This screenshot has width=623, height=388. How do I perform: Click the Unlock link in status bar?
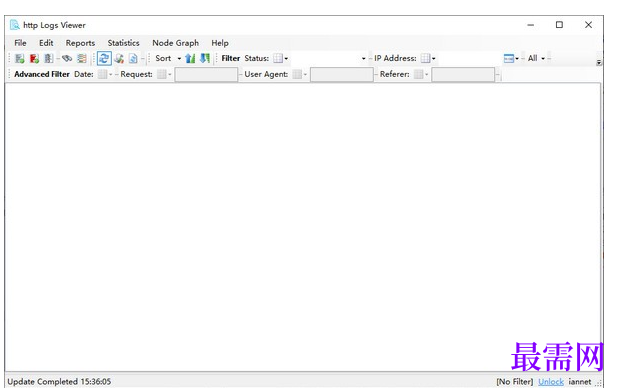551,382
